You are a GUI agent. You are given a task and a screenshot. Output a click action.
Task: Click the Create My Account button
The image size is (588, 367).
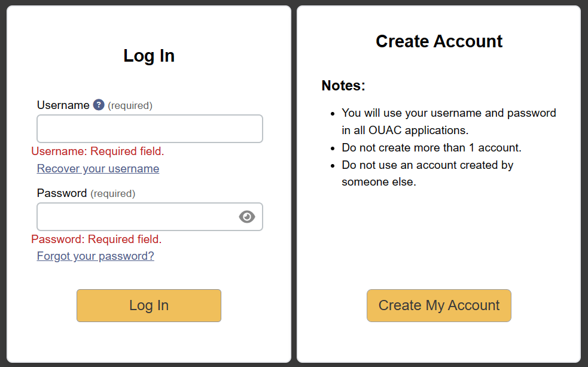tap(438, 305)
